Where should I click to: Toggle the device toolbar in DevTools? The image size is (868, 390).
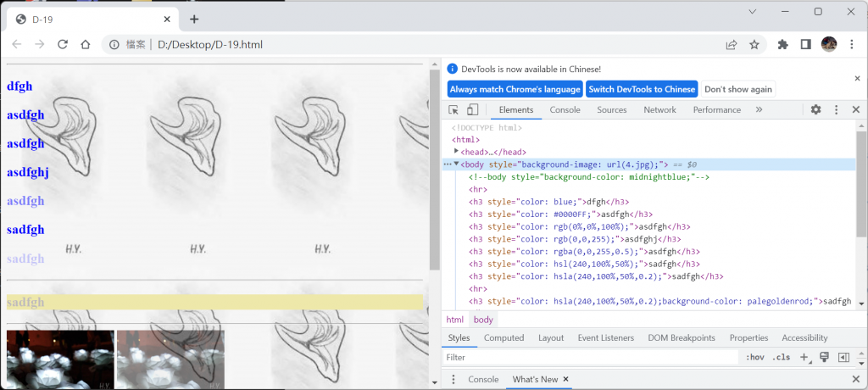pyautogui.click(x=472, y=109)
